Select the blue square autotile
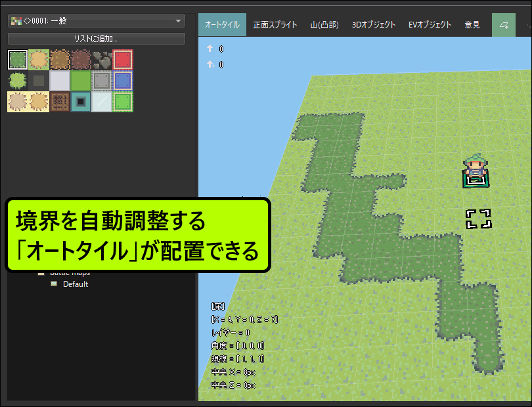Screen dimensions: 532x407 coord(123,81)
